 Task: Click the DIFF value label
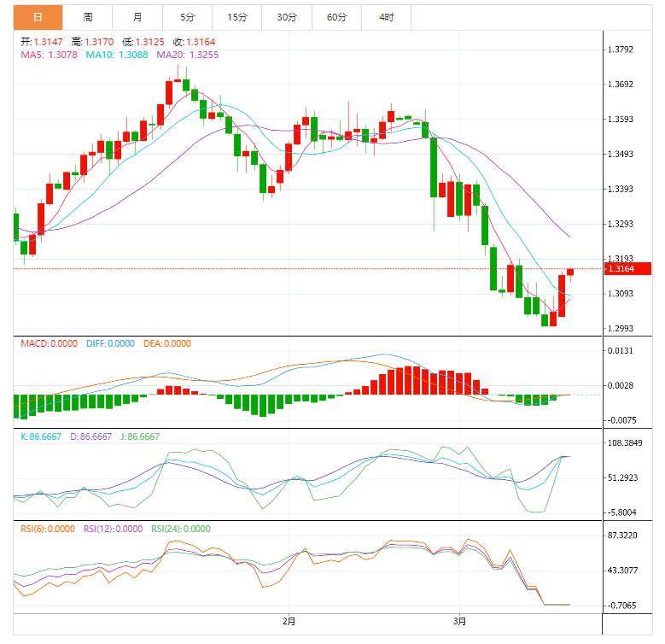coord(110,343)
